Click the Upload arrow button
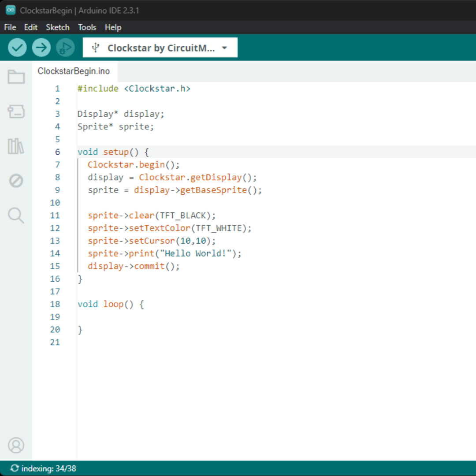 coord(41,47)
